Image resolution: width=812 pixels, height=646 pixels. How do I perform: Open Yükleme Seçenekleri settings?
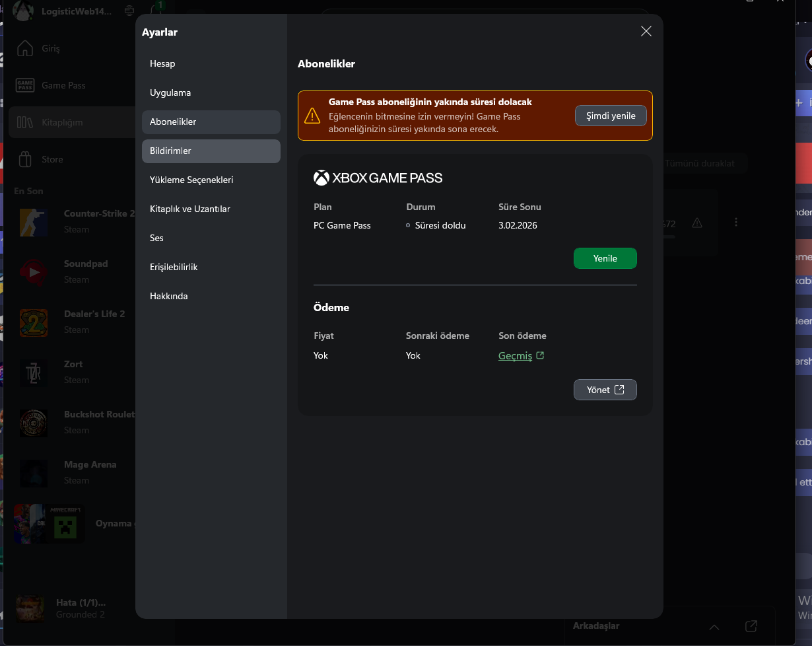(211, 180)
